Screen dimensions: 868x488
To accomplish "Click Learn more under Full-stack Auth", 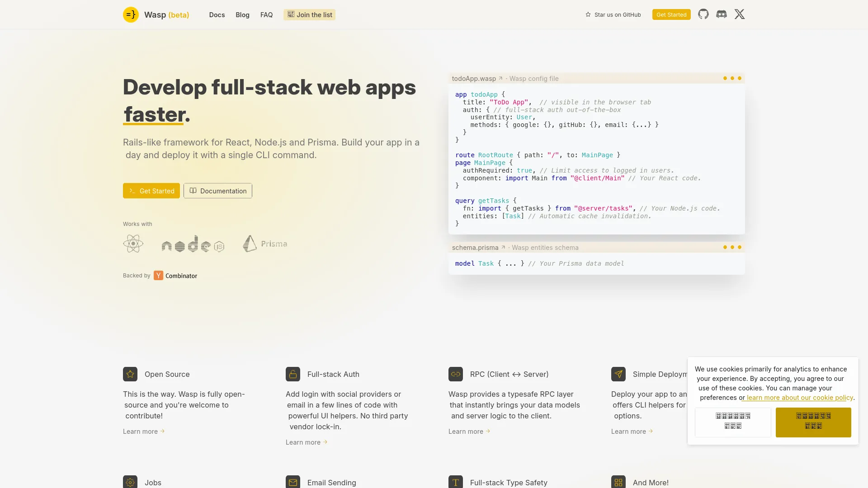I will coord(307,442).
